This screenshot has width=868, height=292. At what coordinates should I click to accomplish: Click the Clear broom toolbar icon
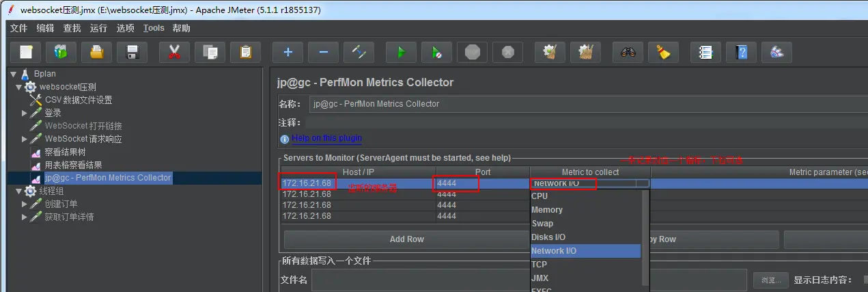coord(549,52)
